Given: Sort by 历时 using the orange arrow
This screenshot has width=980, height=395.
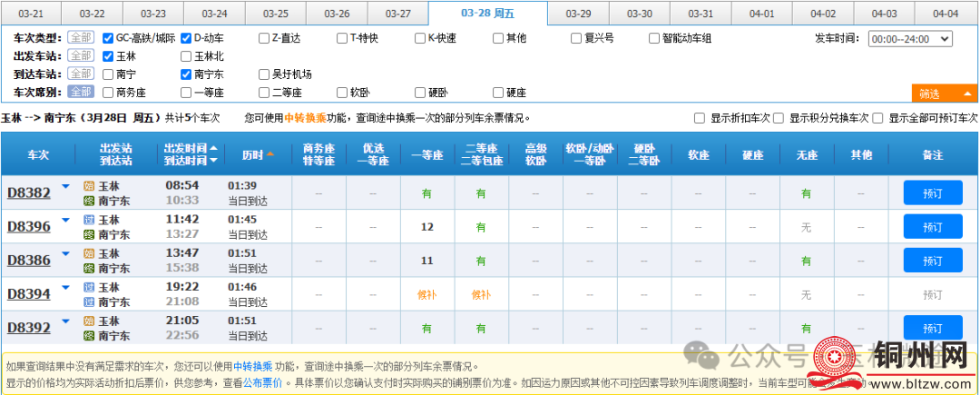Looking at the screenshot, I should [270, 153].
